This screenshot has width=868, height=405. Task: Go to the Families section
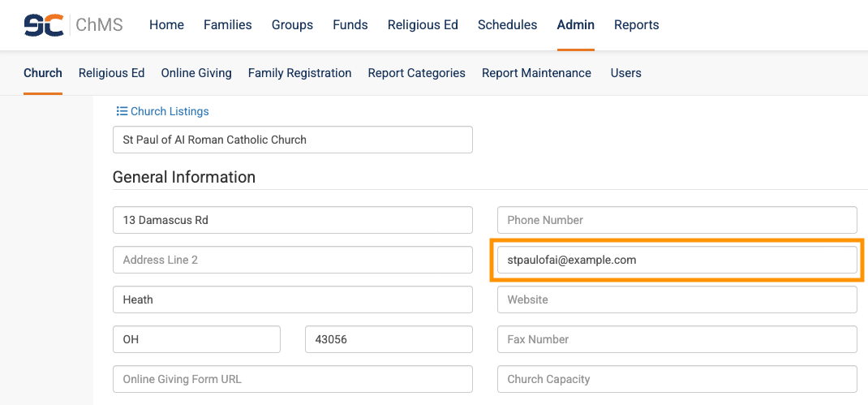point(227,25)
